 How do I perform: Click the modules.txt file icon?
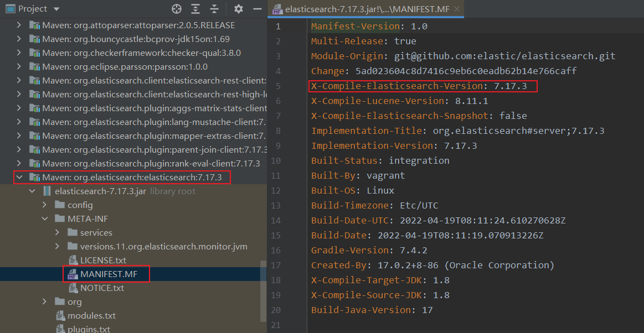point(60,316)
